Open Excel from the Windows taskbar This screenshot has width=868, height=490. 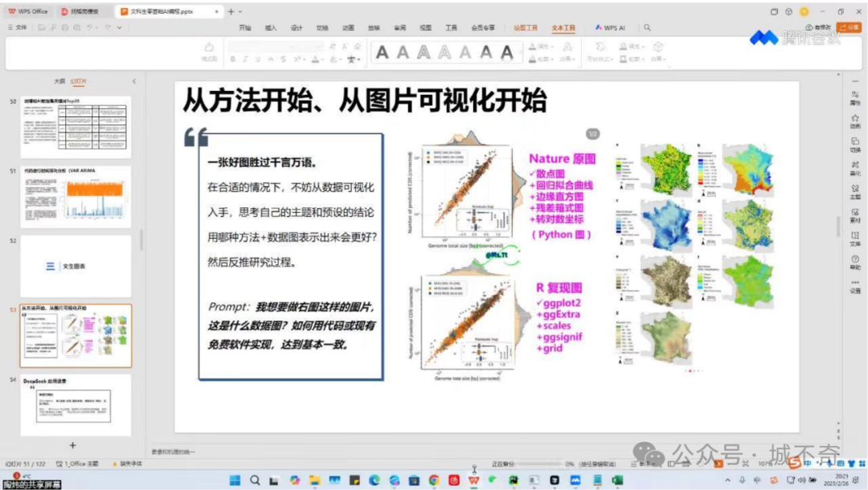617,480
